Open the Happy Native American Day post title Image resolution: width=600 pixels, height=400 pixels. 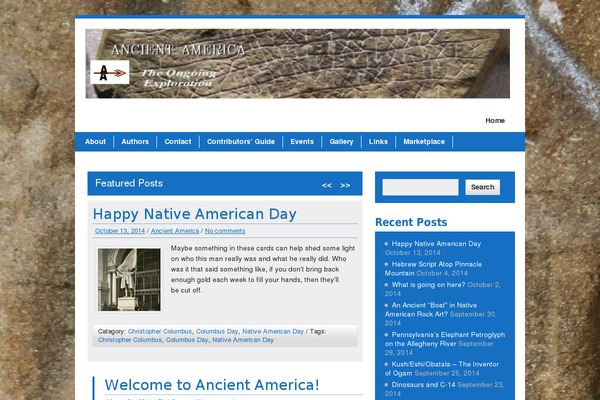click(195, 214)
